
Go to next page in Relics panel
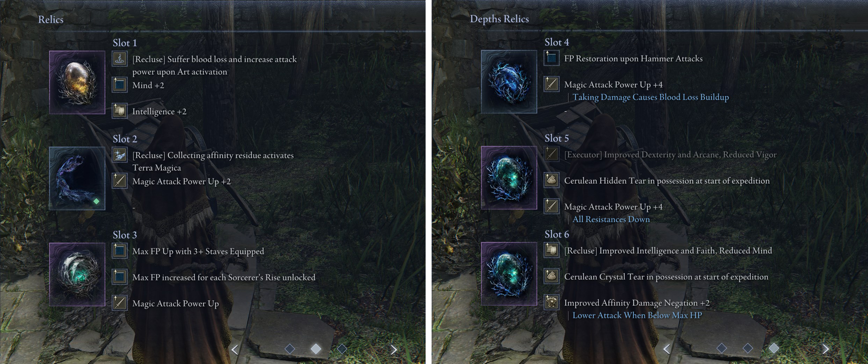tap(394, 349)
